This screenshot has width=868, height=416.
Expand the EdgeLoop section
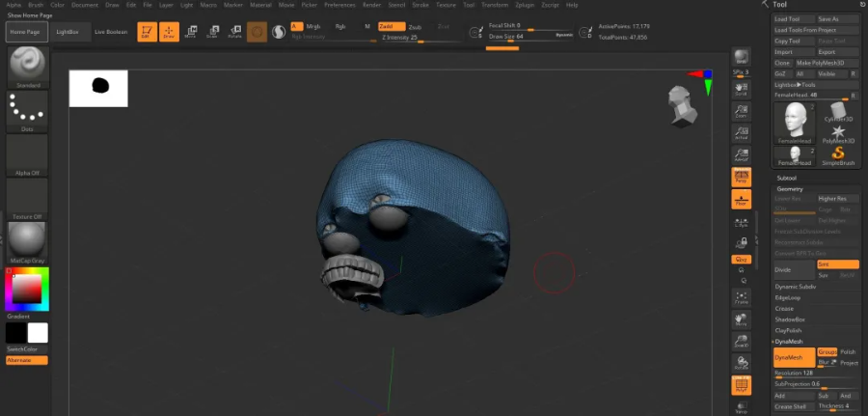tap(788, 297)
